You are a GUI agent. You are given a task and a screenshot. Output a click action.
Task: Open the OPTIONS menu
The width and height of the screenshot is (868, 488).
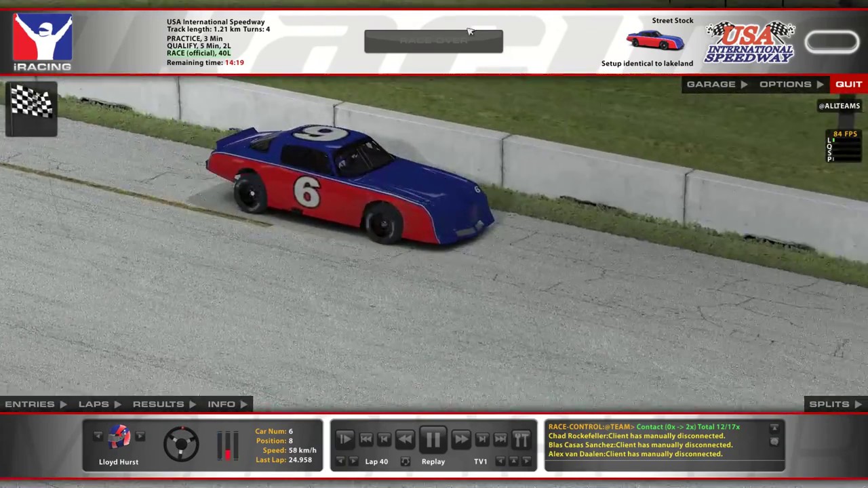[791, 84]
